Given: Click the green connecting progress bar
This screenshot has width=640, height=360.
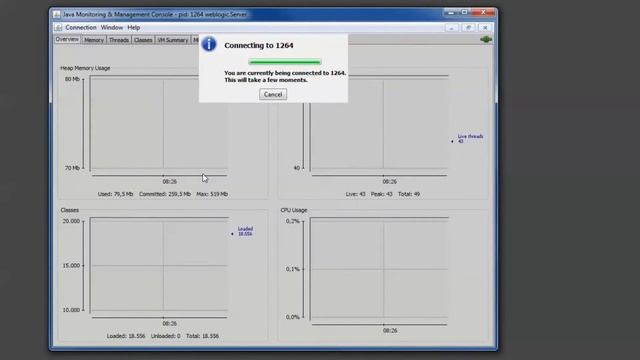Looking at the screenshot, I should [284, 62].
